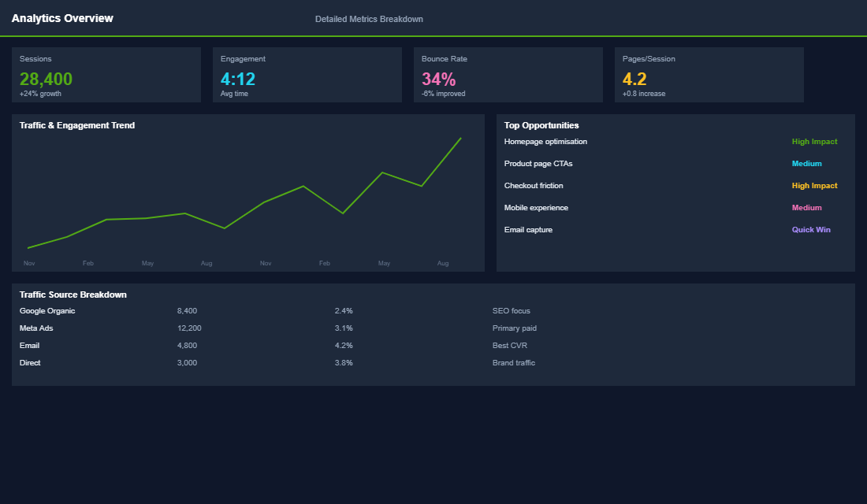Click the Medium tag on Product page CTAs
Screen dimensions: 867x504
coord(806,163)
